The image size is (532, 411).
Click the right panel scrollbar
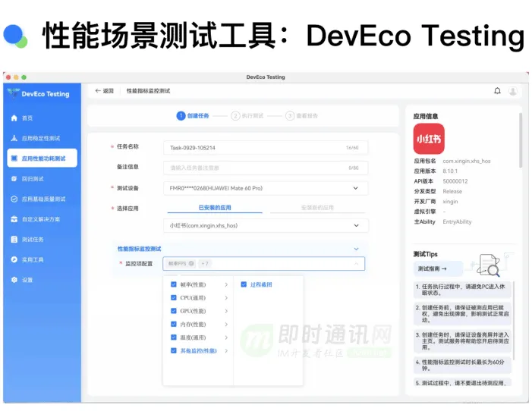(521, 140)
